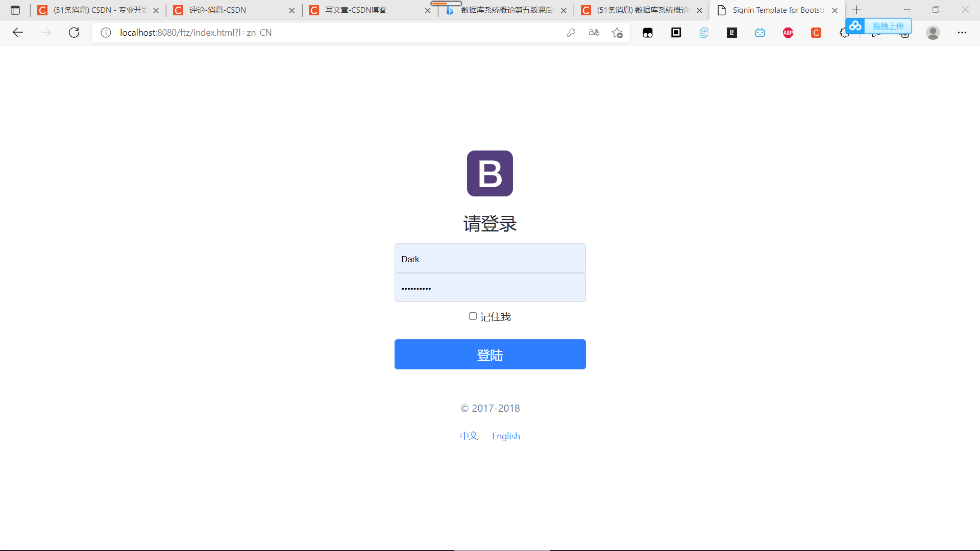Open the ABP Adblock Plus extension

(788, 33)
